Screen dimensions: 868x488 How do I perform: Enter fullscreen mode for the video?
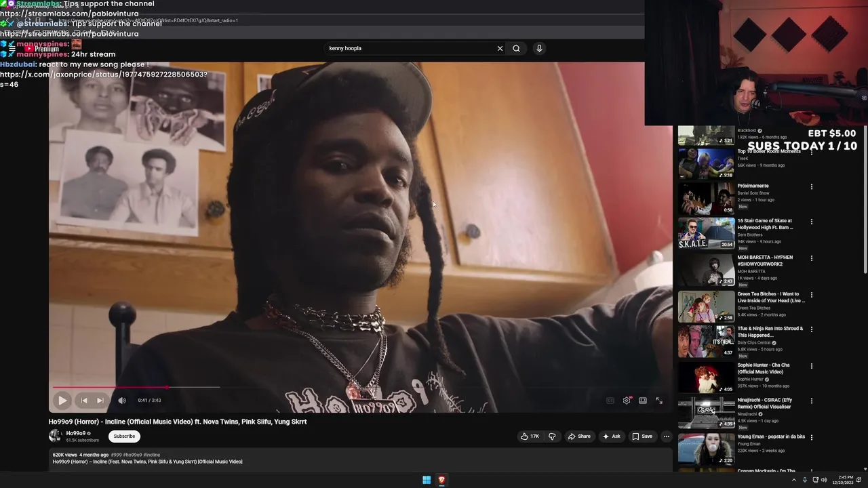tap(658, 401)
